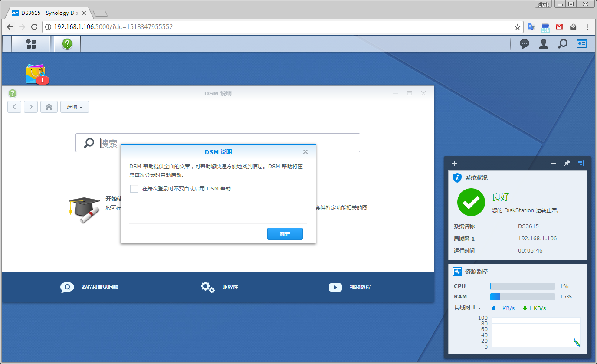
Task: Click the gears icon beside 兼容性
Action: 208,287
